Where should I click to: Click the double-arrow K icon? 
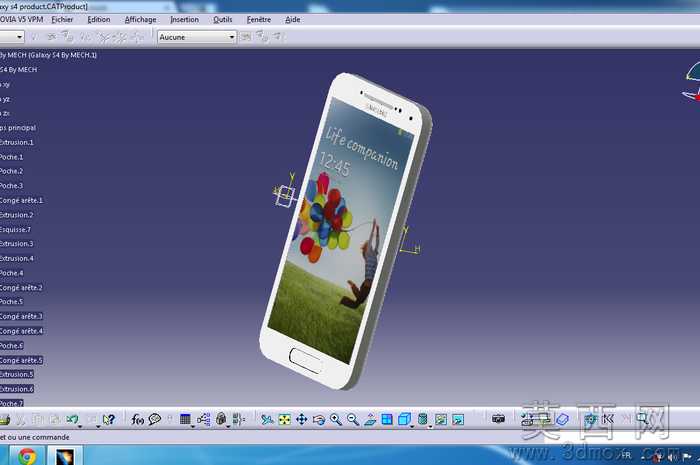(608, 419)
